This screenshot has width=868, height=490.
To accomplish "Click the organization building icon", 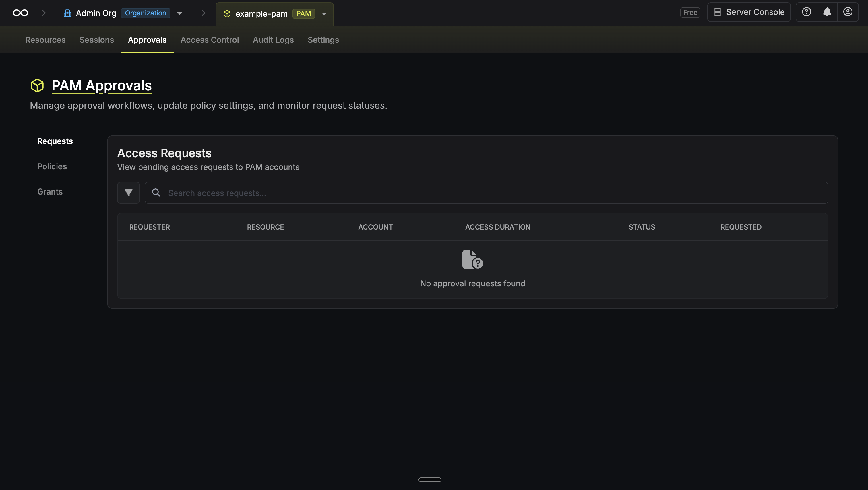I will [x=67, y=13].
